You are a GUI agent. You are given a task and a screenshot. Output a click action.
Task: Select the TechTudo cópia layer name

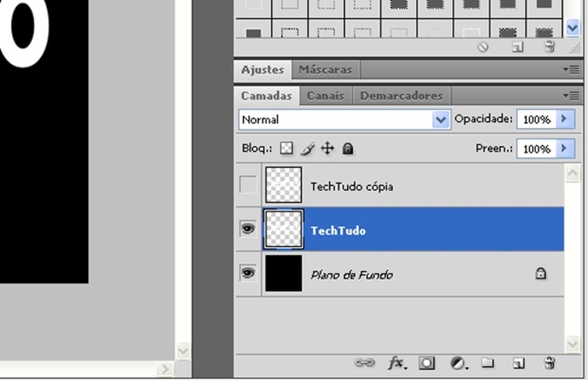pyautogui.click(x=352, y=186)
